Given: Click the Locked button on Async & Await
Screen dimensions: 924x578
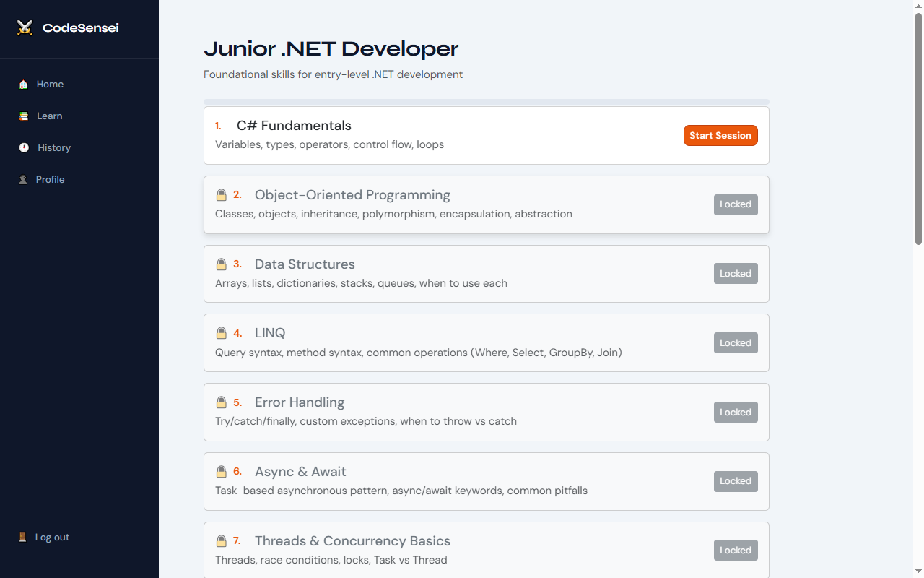Looking at the screenshot, I should tap(736, 480).
